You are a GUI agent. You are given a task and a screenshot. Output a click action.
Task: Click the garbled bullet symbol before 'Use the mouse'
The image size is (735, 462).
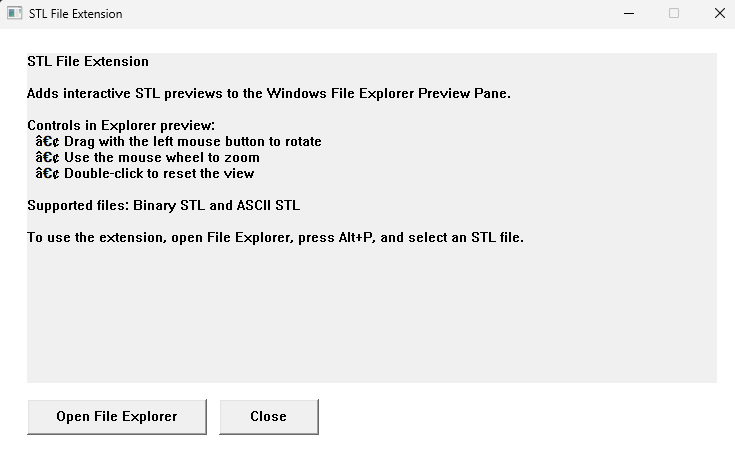(47, 157)
